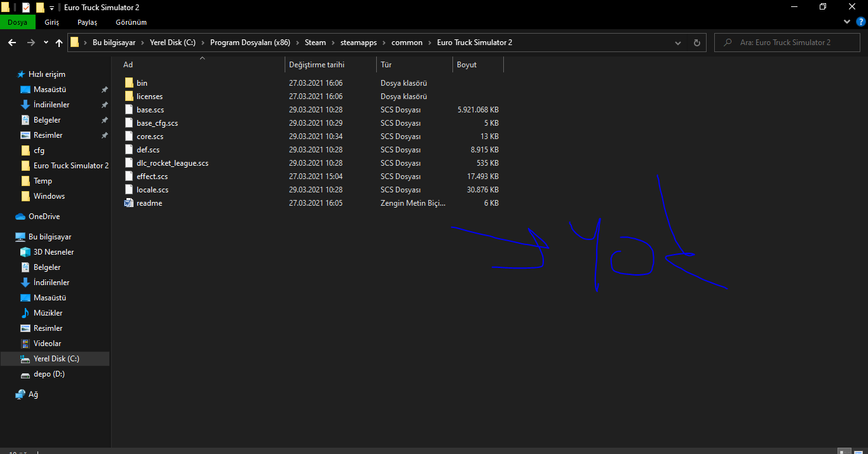Expand the breadcrumb chevron after Yerel Disk (C:)
868x454 pixels.
(x=203, y=43)
